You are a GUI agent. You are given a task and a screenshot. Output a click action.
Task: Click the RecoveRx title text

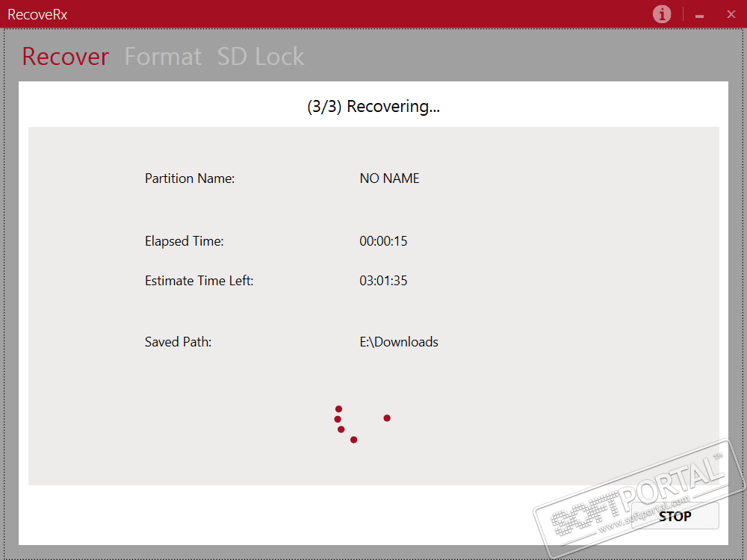[37, 15]
